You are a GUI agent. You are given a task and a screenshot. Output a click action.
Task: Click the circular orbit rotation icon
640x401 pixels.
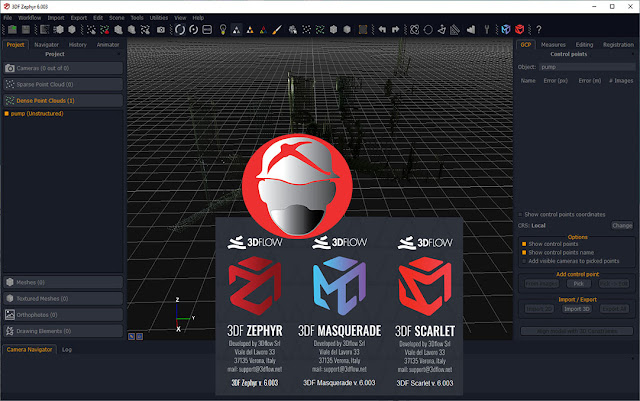tap(180, 29)
